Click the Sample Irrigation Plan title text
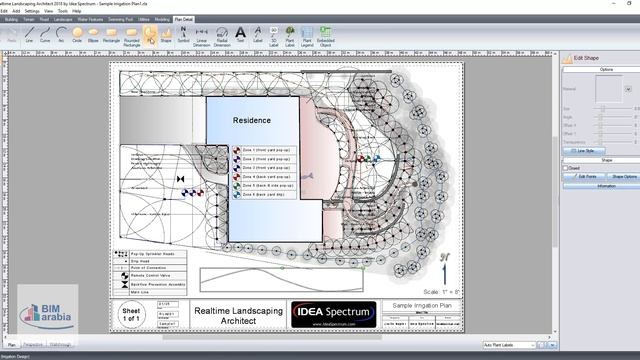The height and width of the screenshot is (360, 640). coord(422,305)
